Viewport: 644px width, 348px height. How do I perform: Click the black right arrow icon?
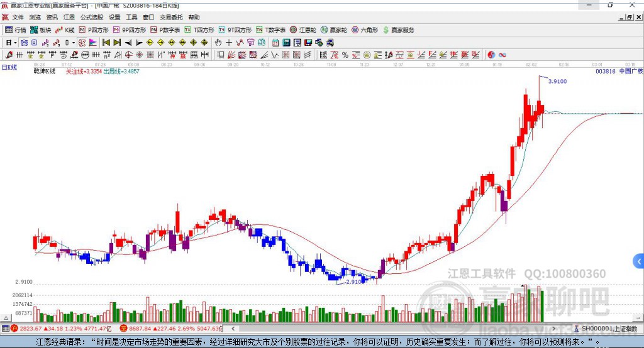click(139, 43)
